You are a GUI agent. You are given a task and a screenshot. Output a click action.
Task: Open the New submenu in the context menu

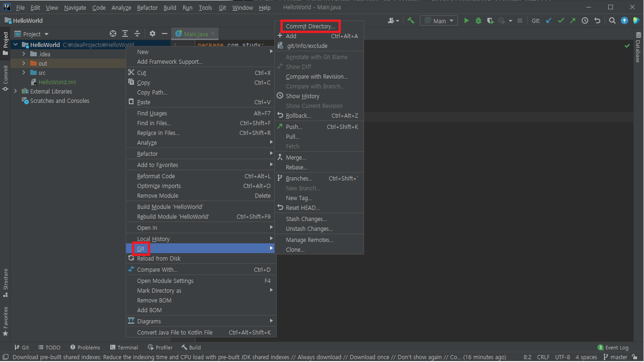click(x=201, y=52)
